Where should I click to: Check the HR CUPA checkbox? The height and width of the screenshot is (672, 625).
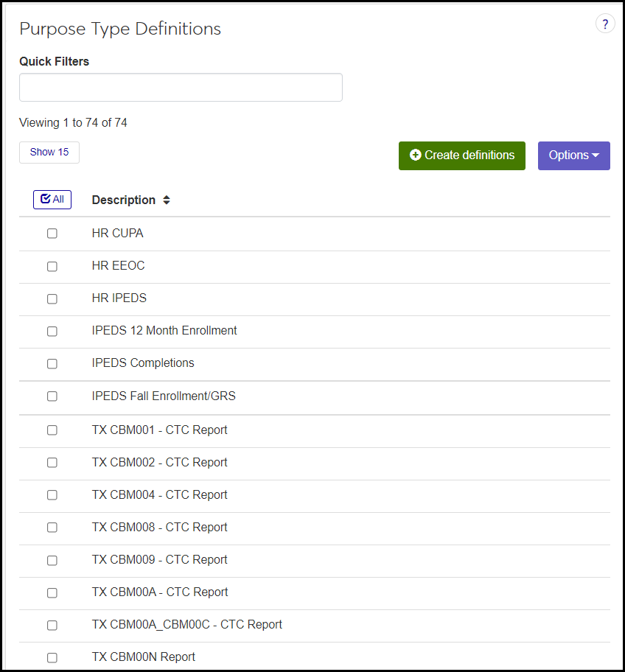point(52,234)
